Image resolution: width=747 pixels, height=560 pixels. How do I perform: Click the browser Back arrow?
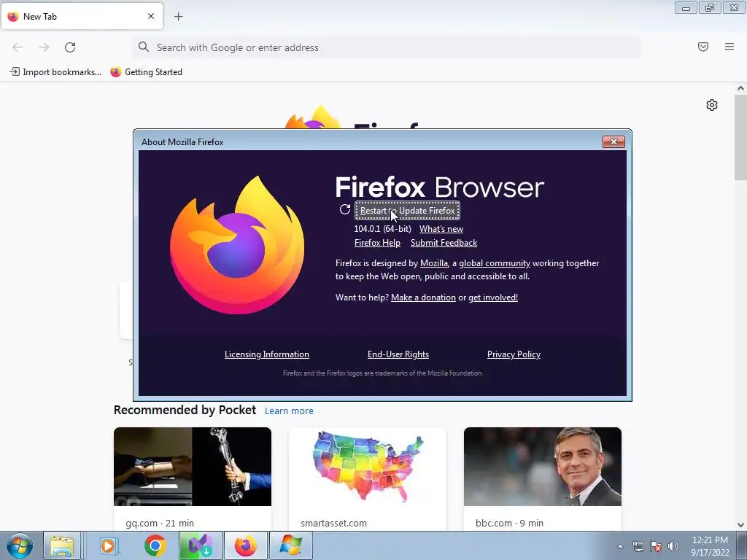(x=18, y=47)
